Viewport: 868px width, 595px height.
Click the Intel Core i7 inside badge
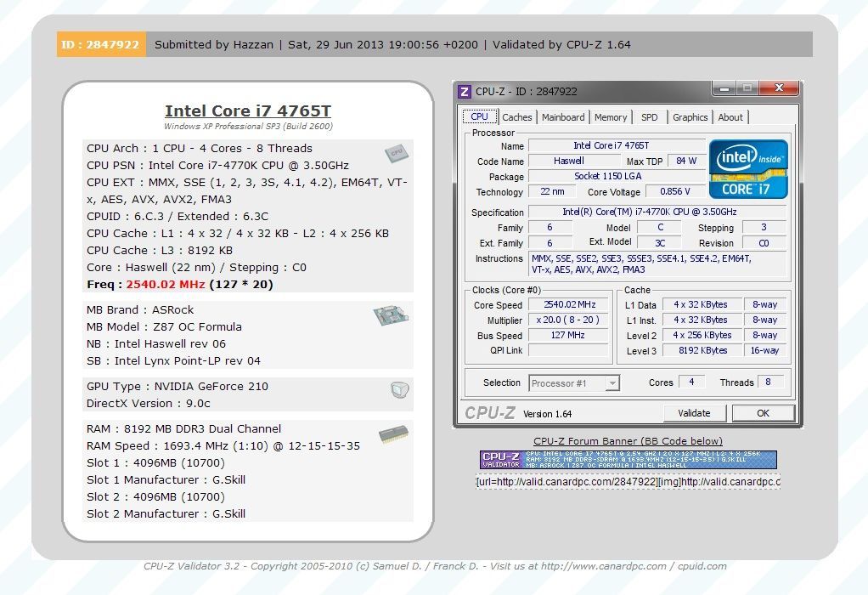point(748,169)
